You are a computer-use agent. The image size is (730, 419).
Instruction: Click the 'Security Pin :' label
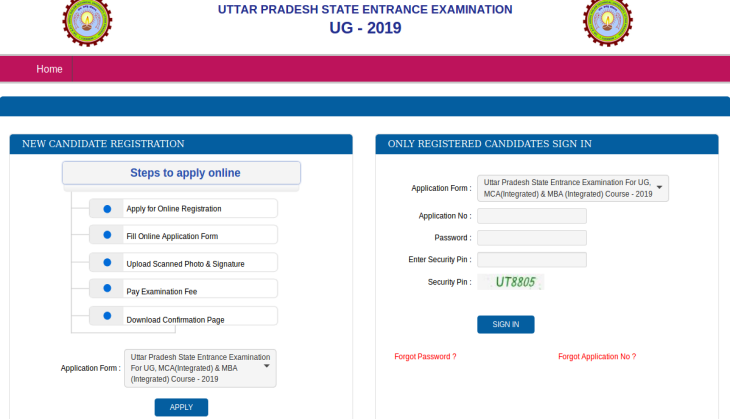[450, 282]
